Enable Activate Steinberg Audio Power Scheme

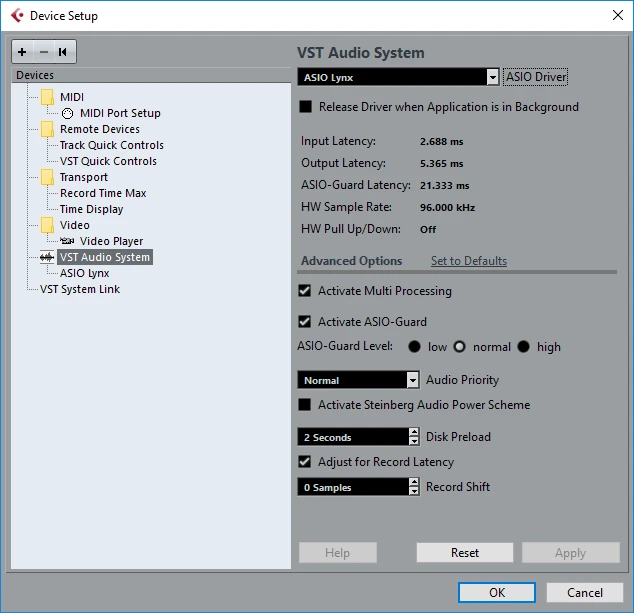click(304, 404)
